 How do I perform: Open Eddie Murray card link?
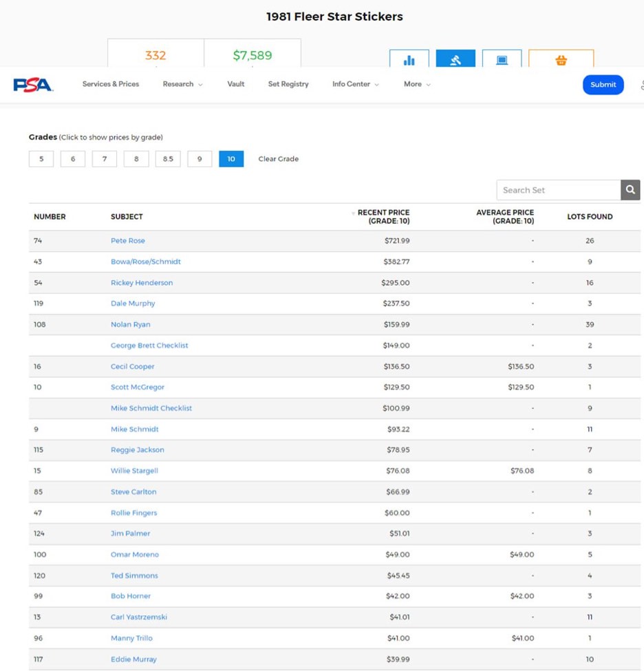pyautogui.click(x=134, y=659)
